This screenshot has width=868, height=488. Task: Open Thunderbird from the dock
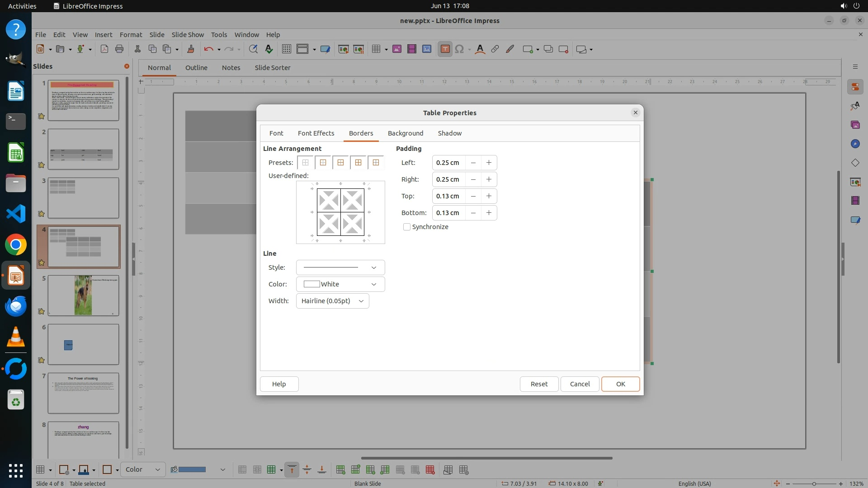tap(16, 306)
